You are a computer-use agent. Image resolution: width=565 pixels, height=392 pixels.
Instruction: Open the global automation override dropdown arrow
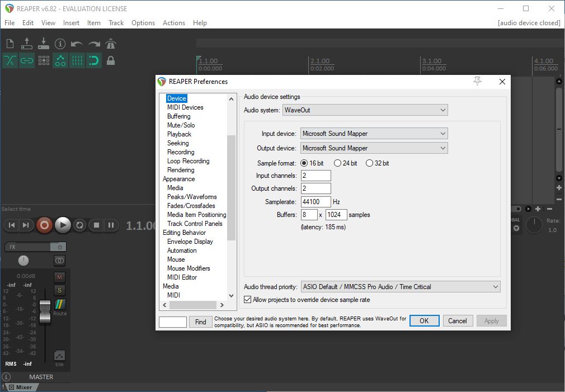516,228
